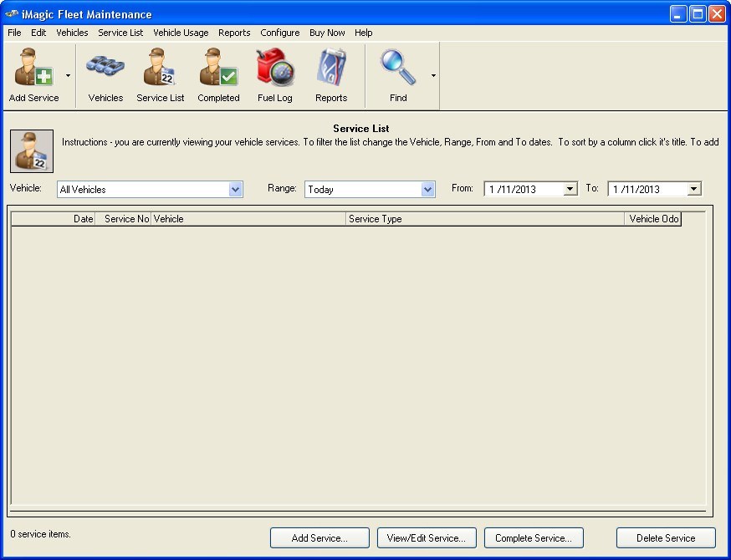Close the iMagic Fleet Maintenance window
This screenshot has width=731, height=560.
[717, 14]
